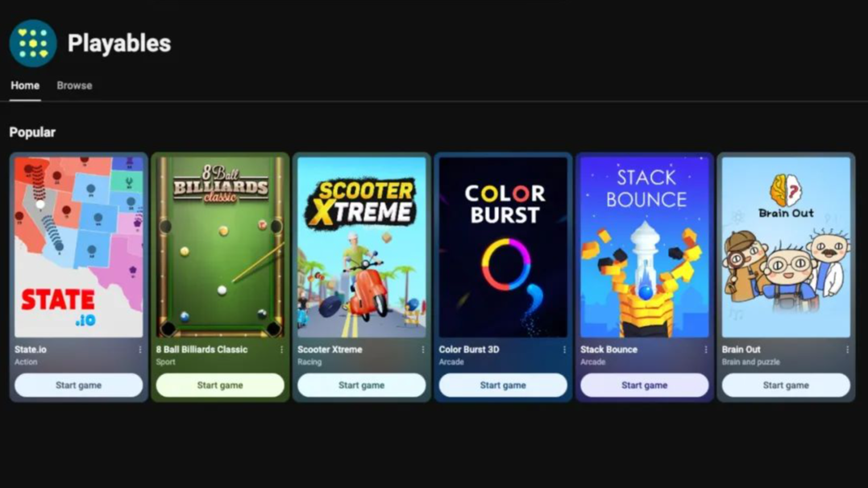Select the Scooter Xtreme cover thumbnail
Screen dimensions: 868x488
(x=362, y=247)
